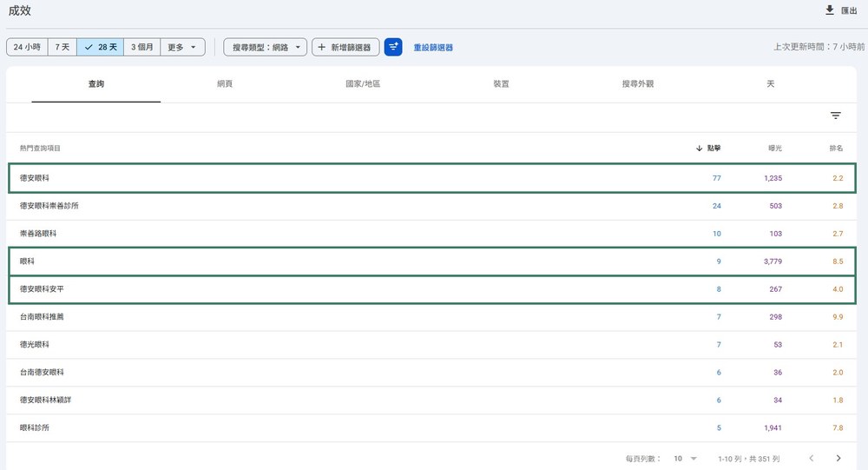
Task: Click the 1,941 impressions value
Action: click(x=773, y=428)
